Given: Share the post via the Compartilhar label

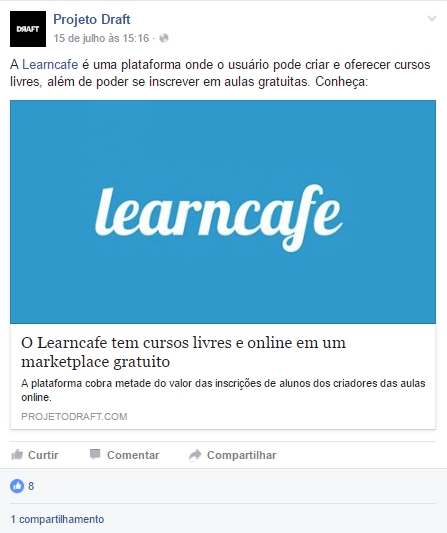Looking at the screenshot, I should pyautogui.click(x=242, y=455).
